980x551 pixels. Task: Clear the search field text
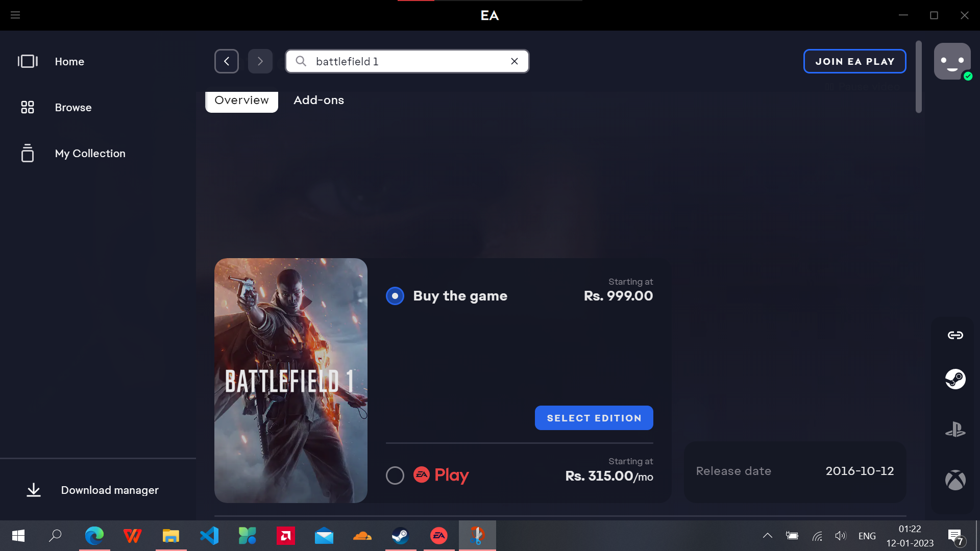tap(514, 61)
